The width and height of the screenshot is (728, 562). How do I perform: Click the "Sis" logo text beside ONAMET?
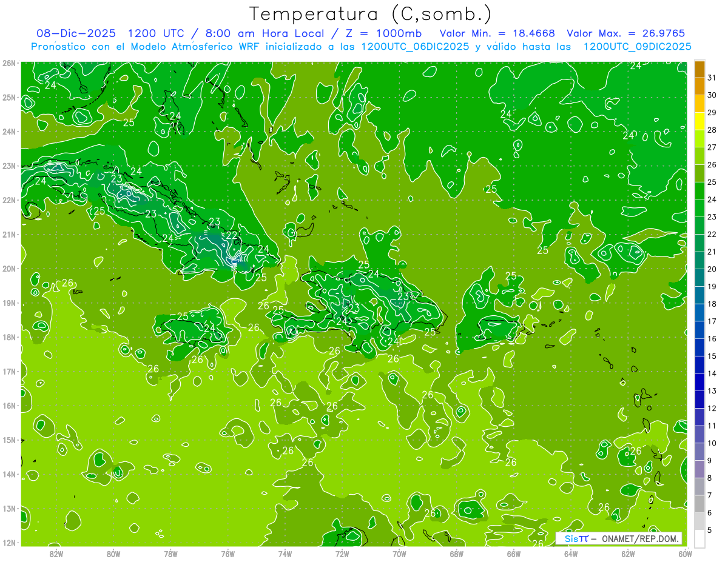(x=571, y=538)
